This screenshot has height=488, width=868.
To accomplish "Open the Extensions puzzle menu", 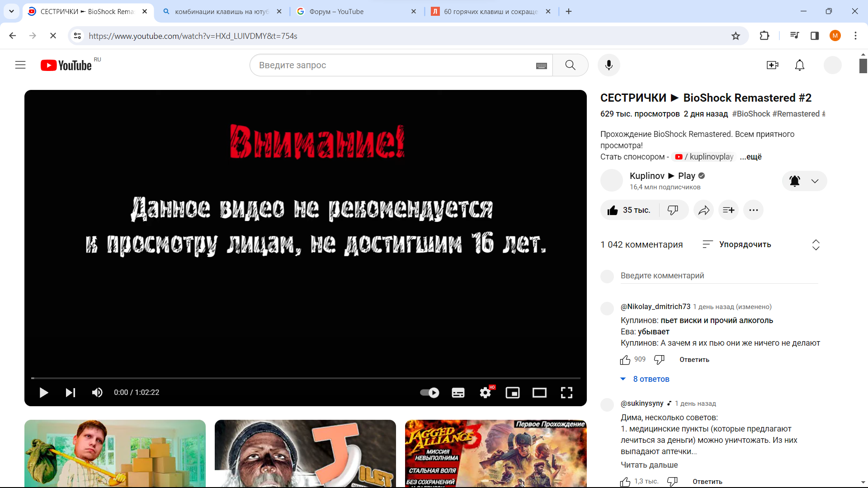I will click(x=764, y=36).
